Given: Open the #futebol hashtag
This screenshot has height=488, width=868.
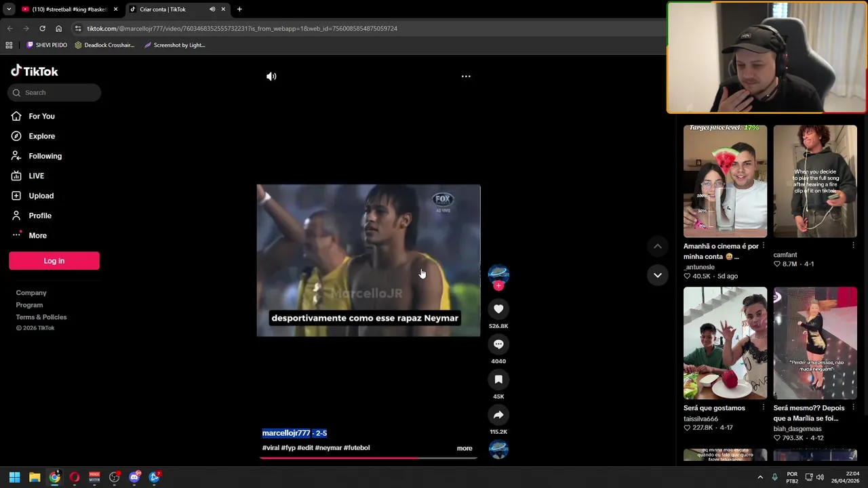Looking at the screenshot, I should coord(357,448).
